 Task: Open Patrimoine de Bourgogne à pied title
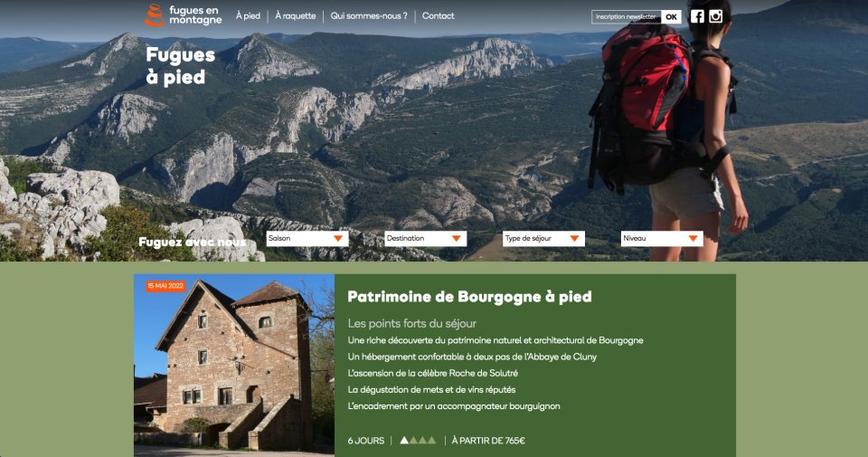pos(469,297)
